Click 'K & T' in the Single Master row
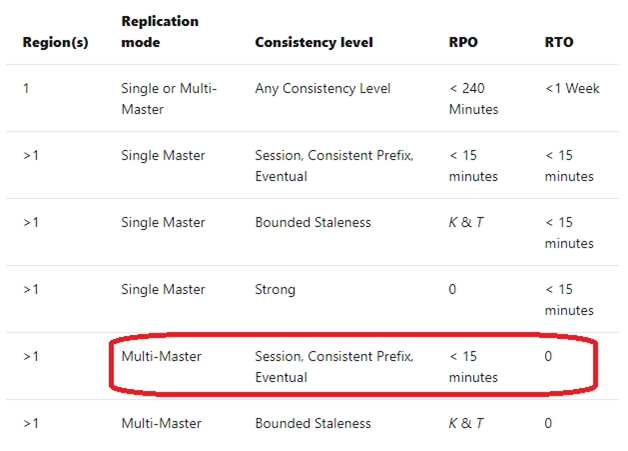 coord(466,222)
